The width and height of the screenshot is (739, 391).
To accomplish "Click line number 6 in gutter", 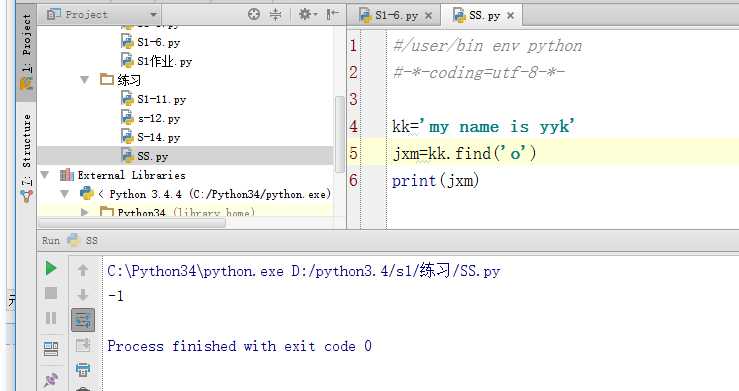I will [x=353, y=180].
